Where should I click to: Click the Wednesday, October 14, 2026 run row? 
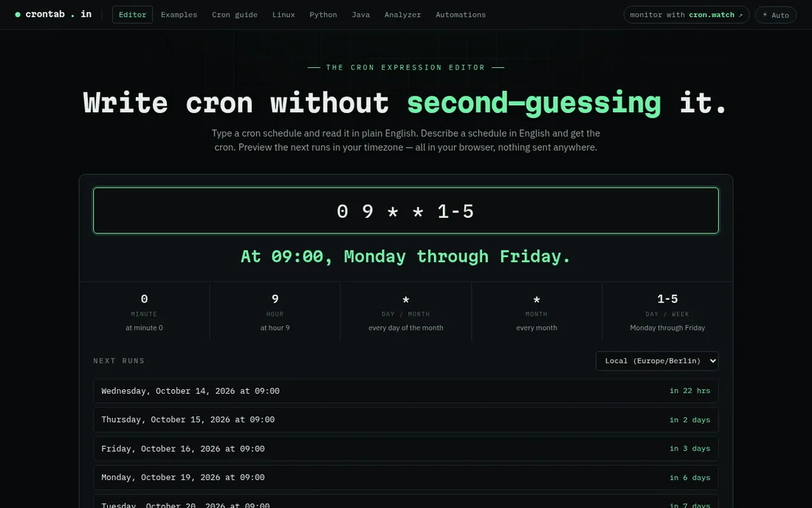point(406,391)
